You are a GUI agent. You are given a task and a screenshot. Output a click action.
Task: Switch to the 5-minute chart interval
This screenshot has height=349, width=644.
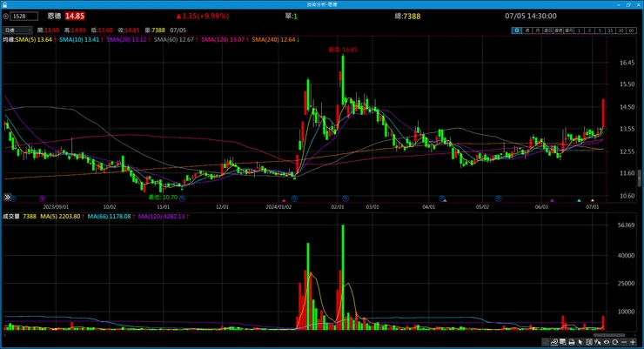coord(600,30)
